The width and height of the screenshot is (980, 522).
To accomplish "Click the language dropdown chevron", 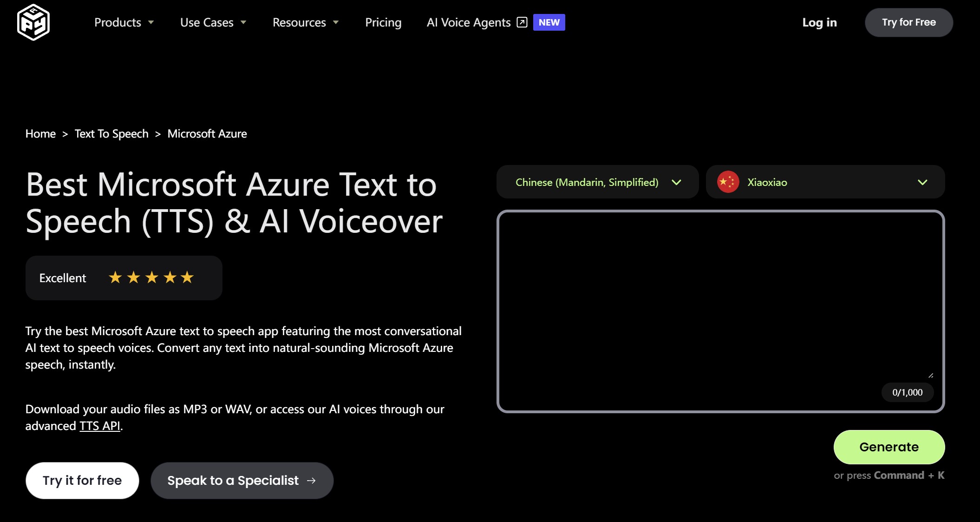I will pyautogui.click(x=677, y=182).
